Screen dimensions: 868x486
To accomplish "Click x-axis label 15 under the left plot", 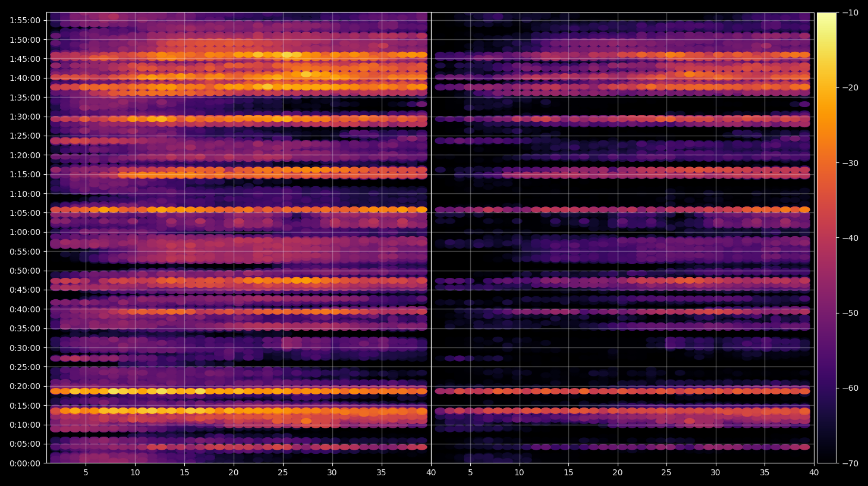I will [184, 473].
